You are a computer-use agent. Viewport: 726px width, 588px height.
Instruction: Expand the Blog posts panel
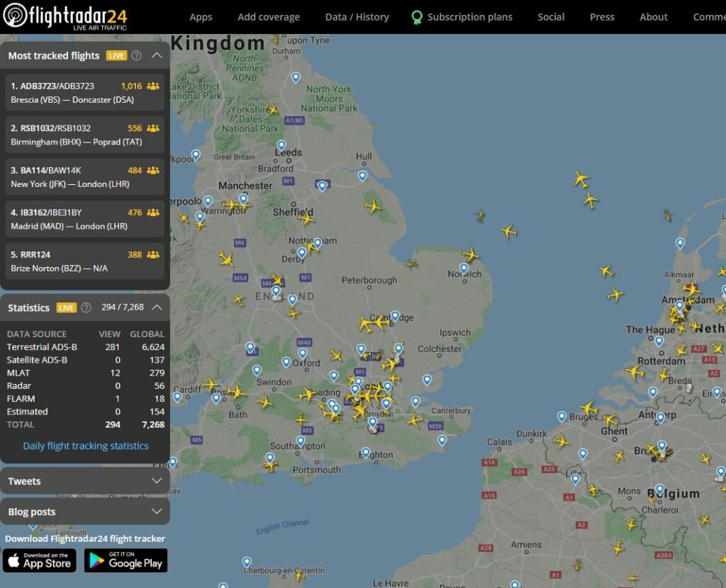click(85, 511)
